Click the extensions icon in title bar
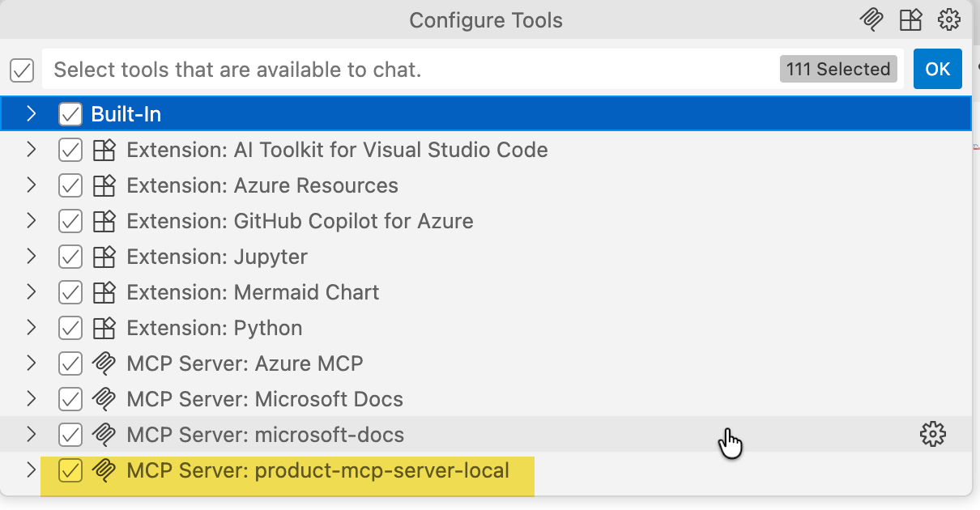The height and width of the screenshot is (510, 980). [x=911, y=19]
